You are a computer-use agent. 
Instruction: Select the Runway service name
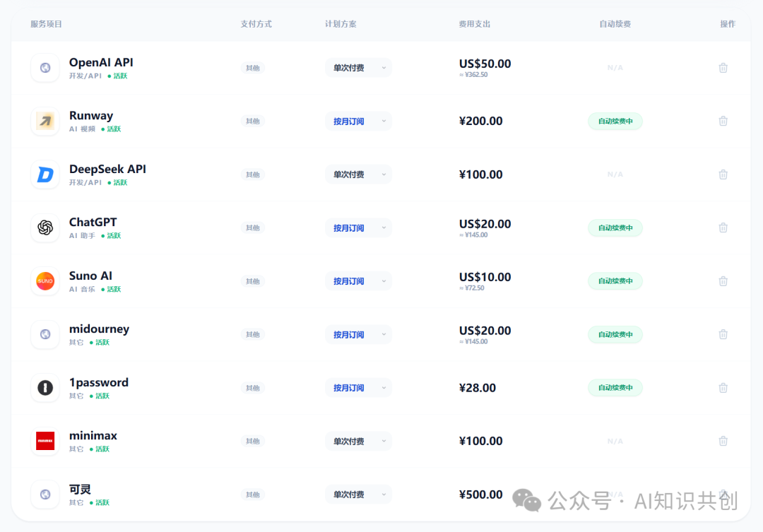91,116
